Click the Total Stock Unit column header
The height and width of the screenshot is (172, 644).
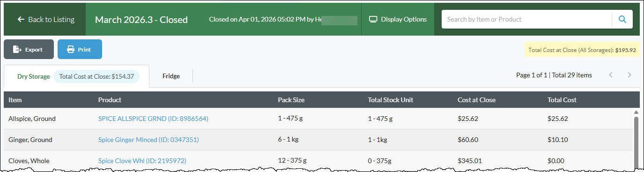[391, 100]
